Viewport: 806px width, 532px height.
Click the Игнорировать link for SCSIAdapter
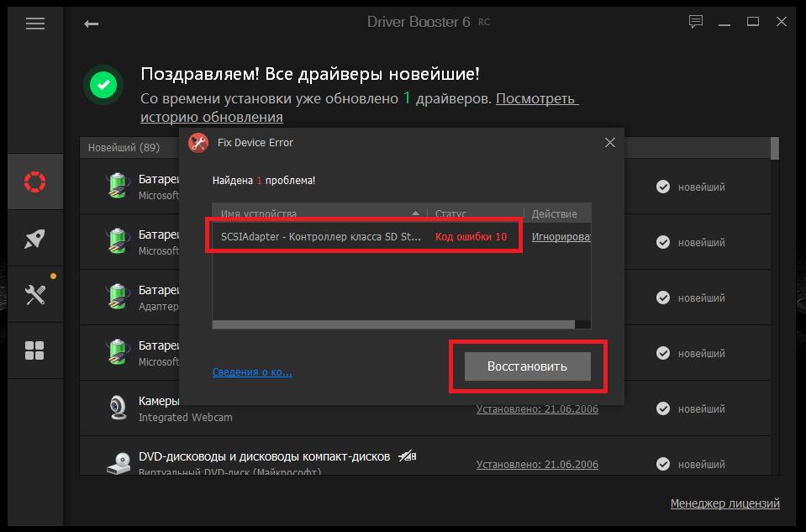pyautogui.click(x=561, y=236)
